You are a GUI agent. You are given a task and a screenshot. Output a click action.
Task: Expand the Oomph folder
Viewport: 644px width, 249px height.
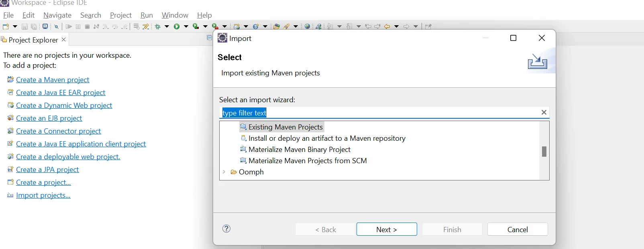tap(224, 172)
